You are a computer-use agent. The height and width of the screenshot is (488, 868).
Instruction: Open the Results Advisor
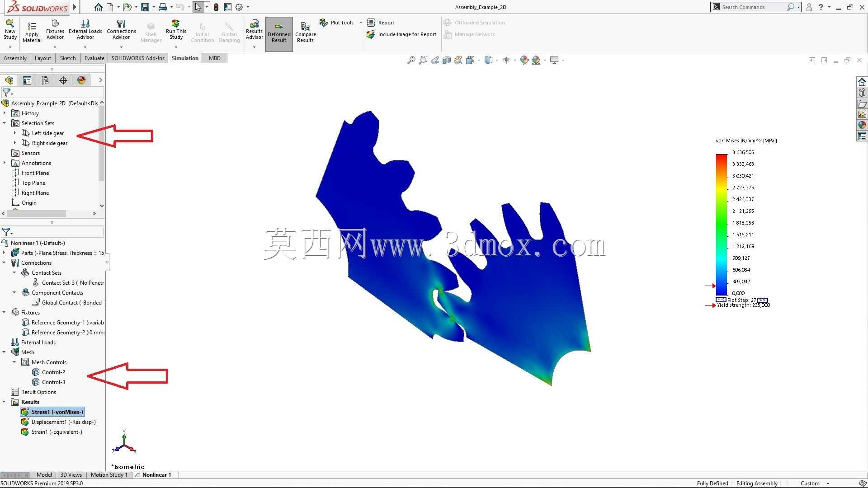(254, 30)
